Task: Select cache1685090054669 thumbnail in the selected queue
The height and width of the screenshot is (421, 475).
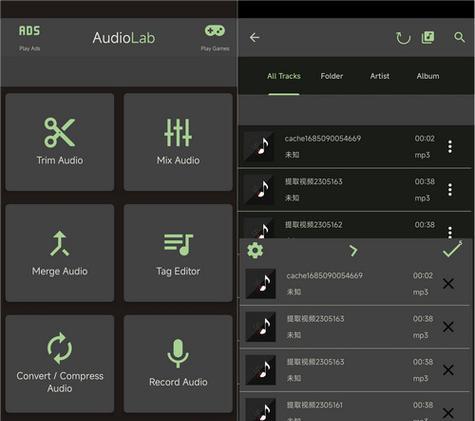Action: click(261, 284)
